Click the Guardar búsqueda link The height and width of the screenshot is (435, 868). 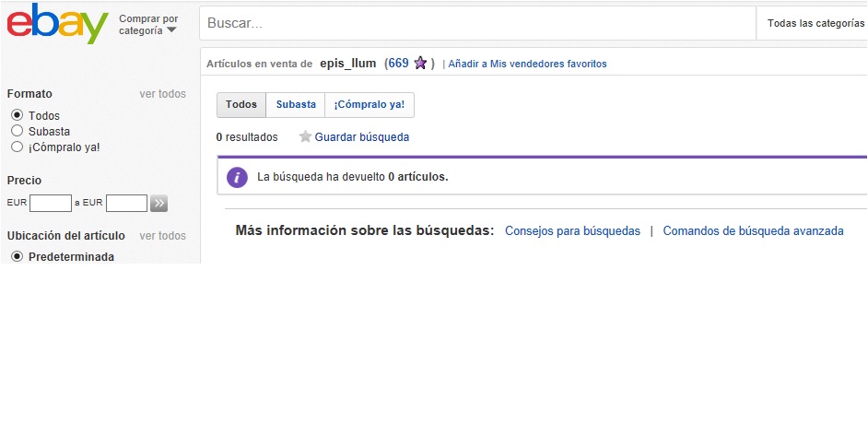[x=362, y=137]
